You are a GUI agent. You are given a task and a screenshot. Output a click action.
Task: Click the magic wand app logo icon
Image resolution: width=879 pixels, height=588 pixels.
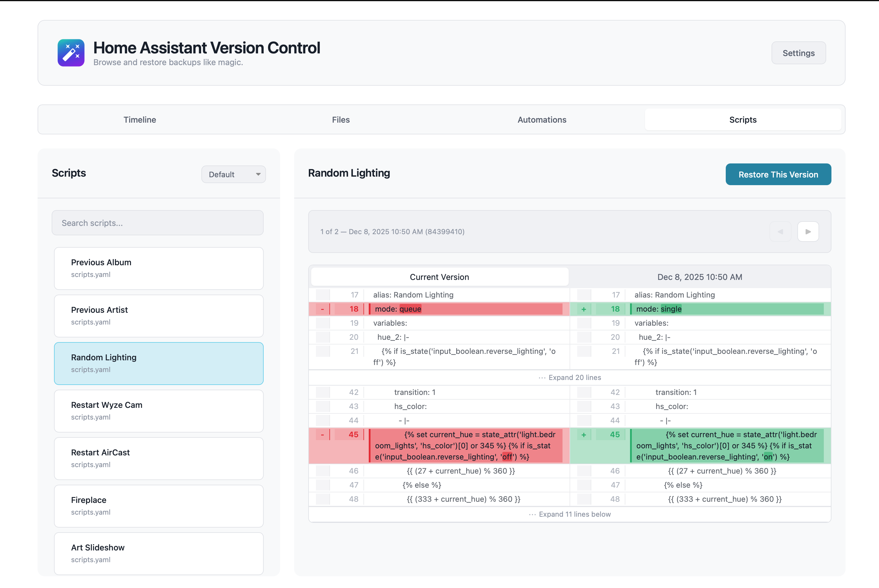pyautogui.click(x=71, y=53)
